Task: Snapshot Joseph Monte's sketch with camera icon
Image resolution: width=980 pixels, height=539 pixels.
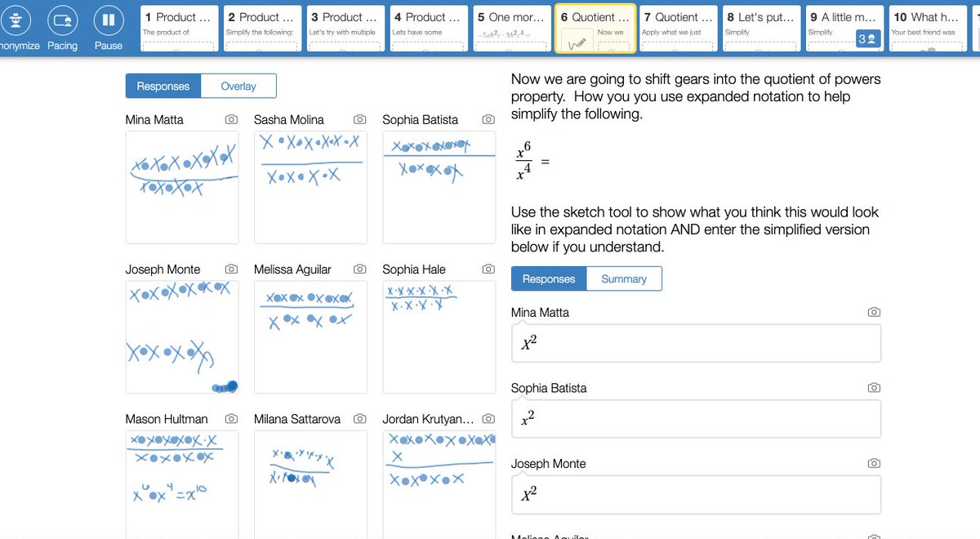Action: pos(231,269)
